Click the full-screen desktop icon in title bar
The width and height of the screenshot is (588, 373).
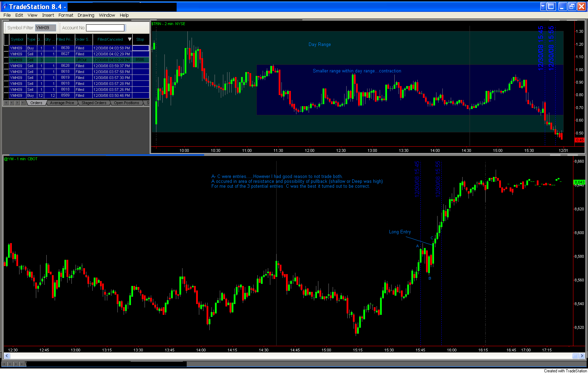(551, 6)
